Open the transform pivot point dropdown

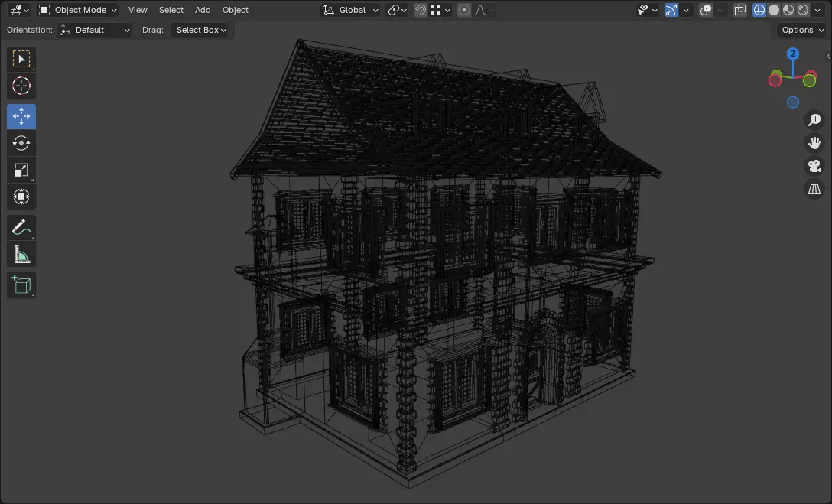pyautogui.click(x=397, y=10)
